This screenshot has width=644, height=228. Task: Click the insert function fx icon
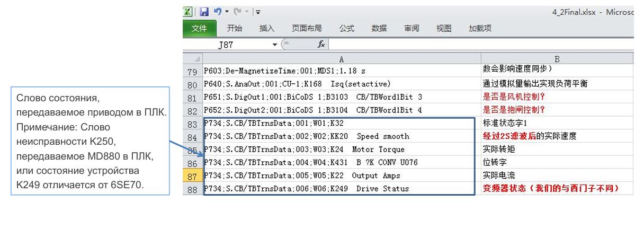click(x=321, y=45)
